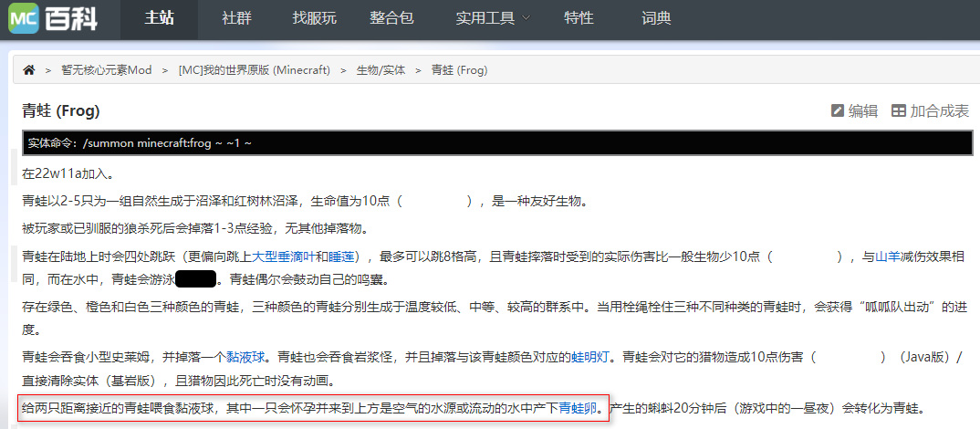This screenshot has height=429, width=980.
Task: Open the 特性 menu item
Action: pyautogui.click(x=579, y=18)
